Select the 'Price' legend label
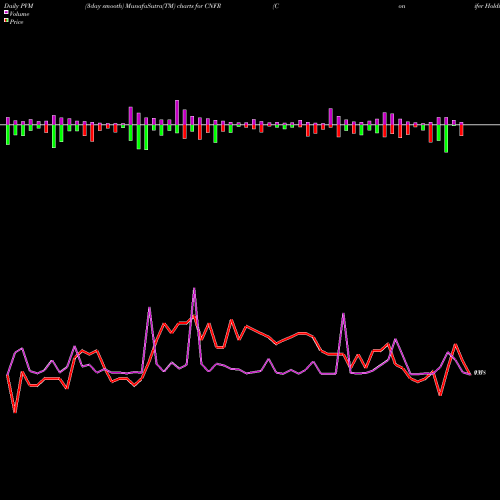 [x=16, y=22]
